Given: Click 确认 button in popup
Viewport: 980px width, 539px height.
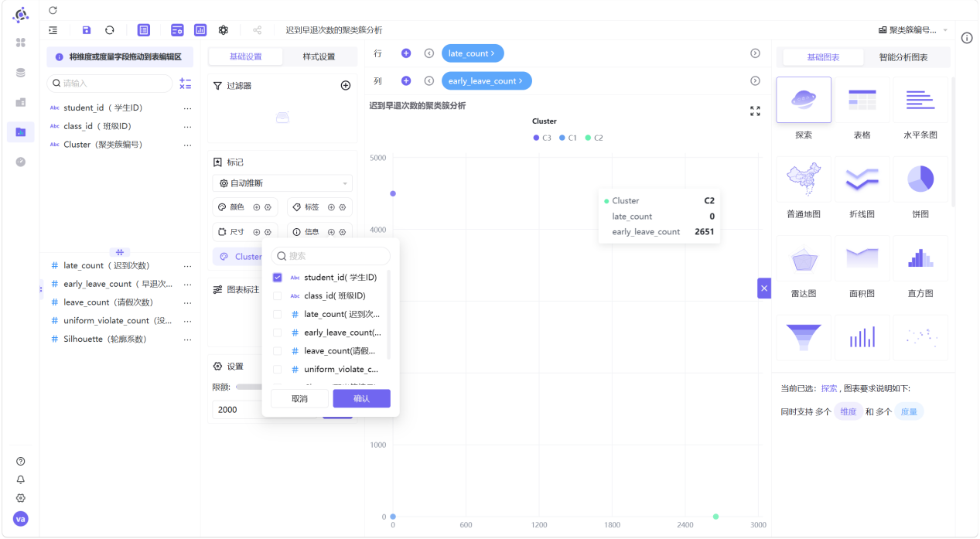Looking at the screenshot, I should click(361, 398).
